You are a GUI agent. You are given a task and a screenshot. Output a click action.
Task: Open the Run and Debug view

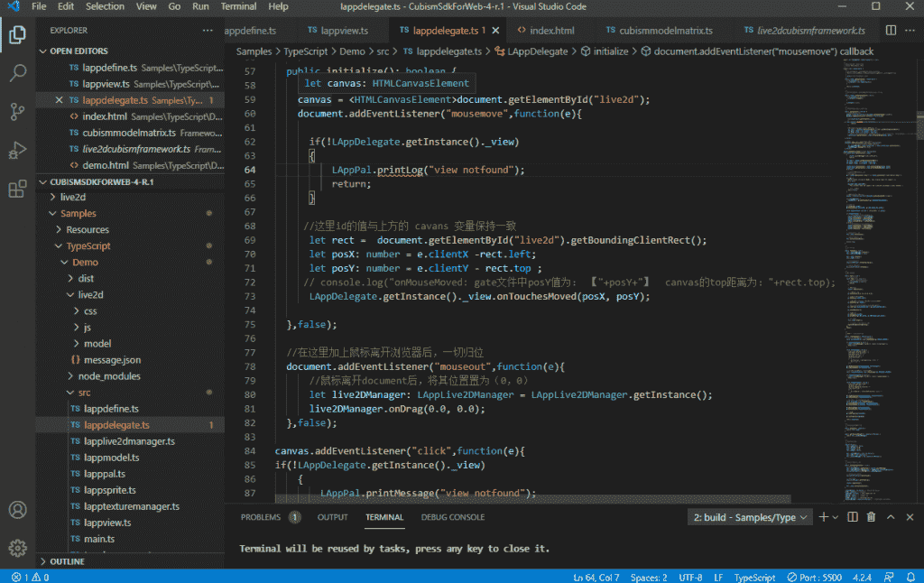click(18, 151)
